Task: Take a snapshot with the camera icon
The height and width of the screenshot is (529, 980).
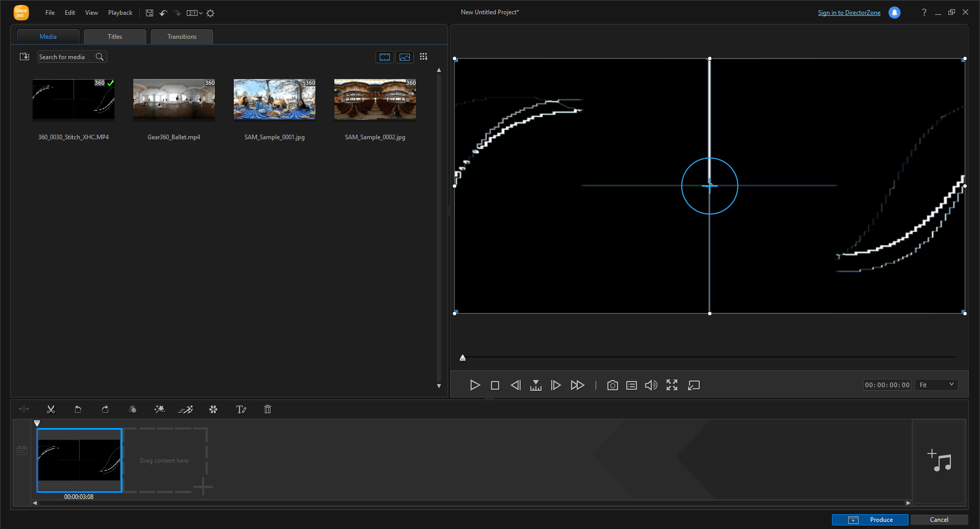Action: pos(612,385)
